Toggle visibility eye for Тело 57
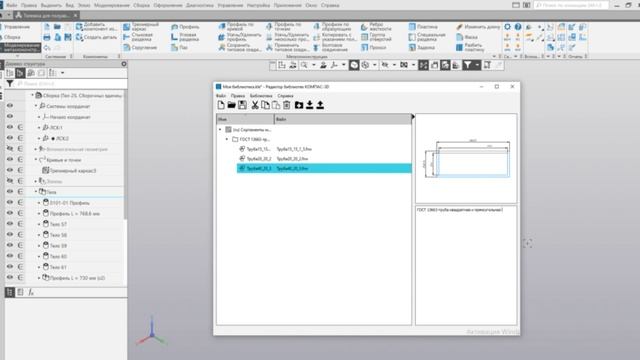Viewport: 640px width, 360px height. coord(10,224)
